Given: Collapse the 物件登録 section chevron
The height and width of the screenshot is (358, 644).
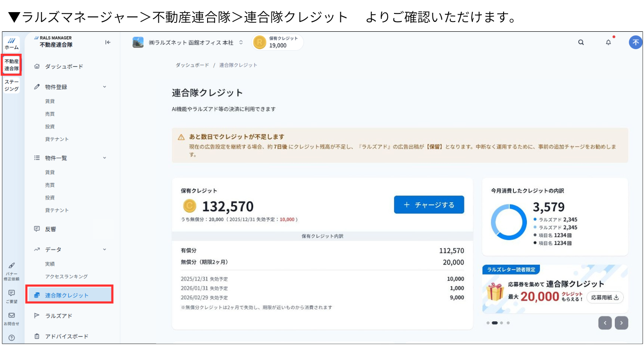Looking at the screenshot, I should click(105, 87).
